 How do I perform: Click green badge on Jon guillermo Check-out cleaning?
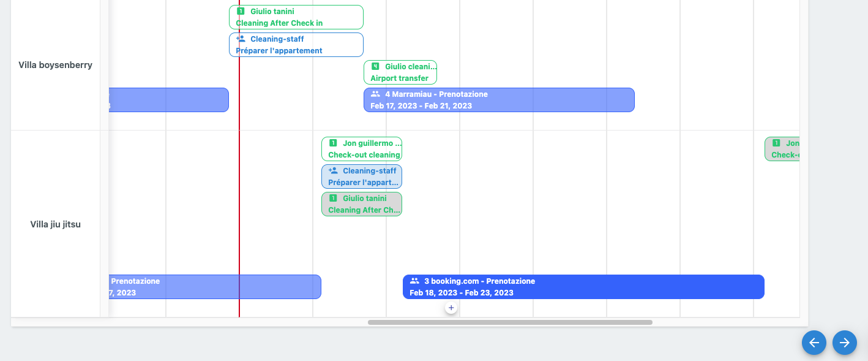333,143
